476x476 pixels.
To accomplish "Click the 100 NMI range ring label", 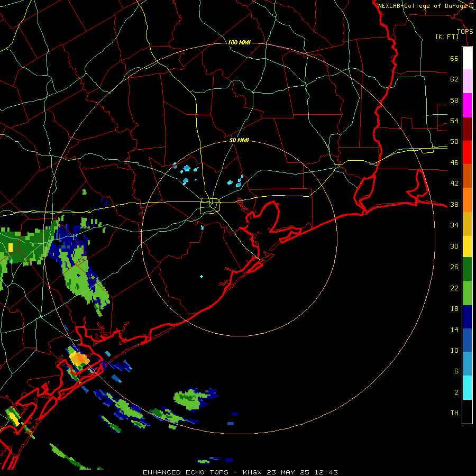I will click(239, 42).
